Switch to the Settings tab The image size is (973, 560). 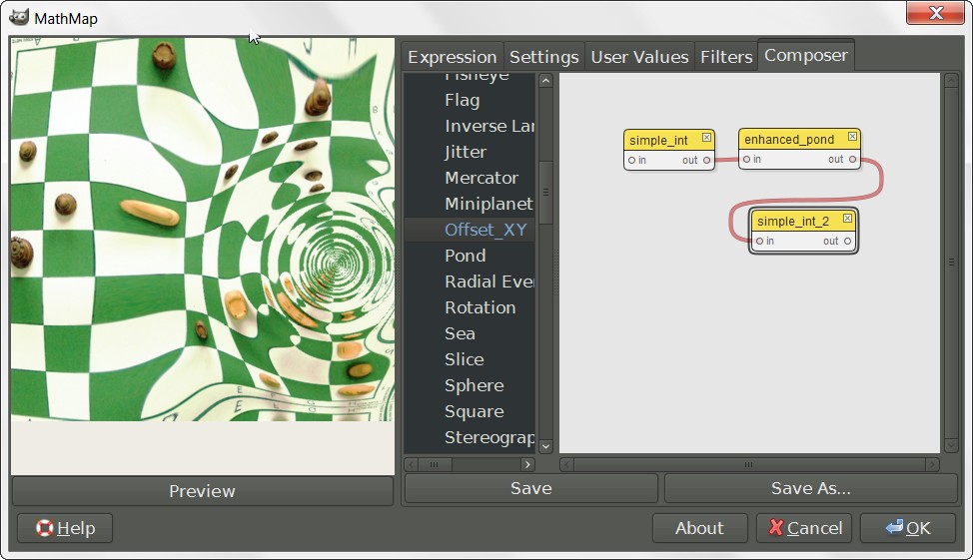(x=544, y=57)
